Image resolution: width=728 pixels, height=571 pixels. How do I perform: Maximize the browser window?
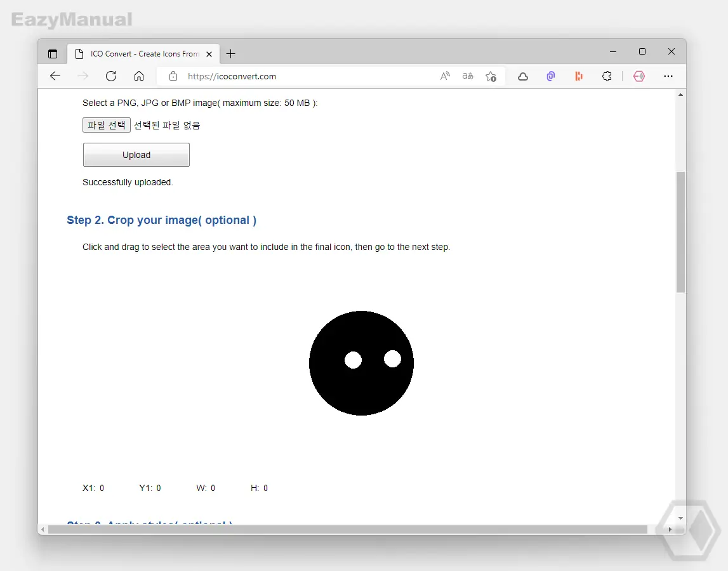(x=642, y=51)
